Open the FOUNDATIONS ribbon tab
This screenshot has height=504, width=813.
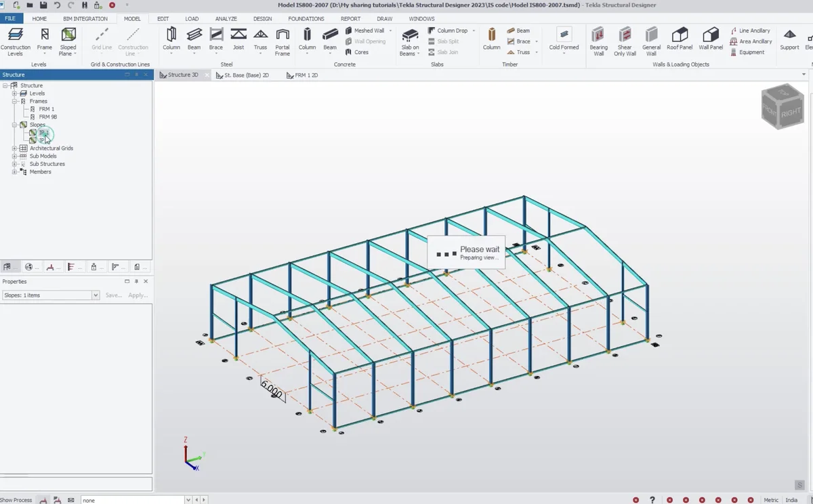coord(306,18)
